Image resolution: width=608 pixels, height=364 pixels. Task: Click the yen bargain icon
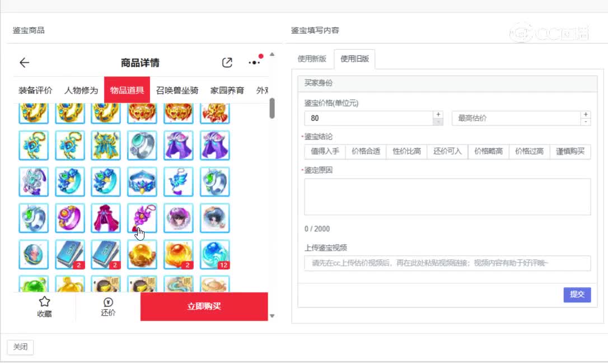[108, 302]
